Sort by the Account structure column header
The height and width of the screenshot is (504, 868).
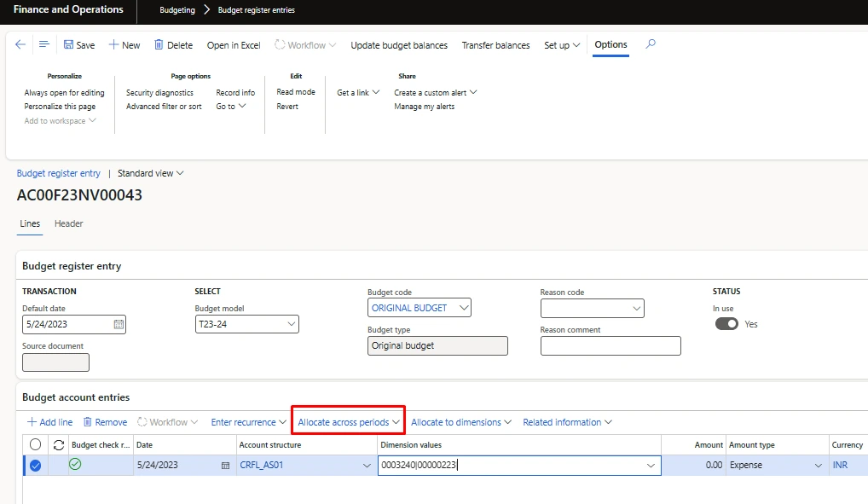tap(270, 445)
